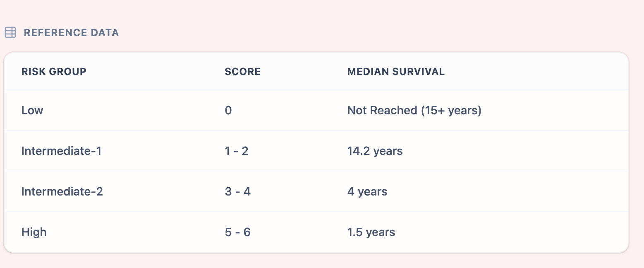Click the Score column header
This screenshot has width=644, height=268.
(x=242, y=72)
